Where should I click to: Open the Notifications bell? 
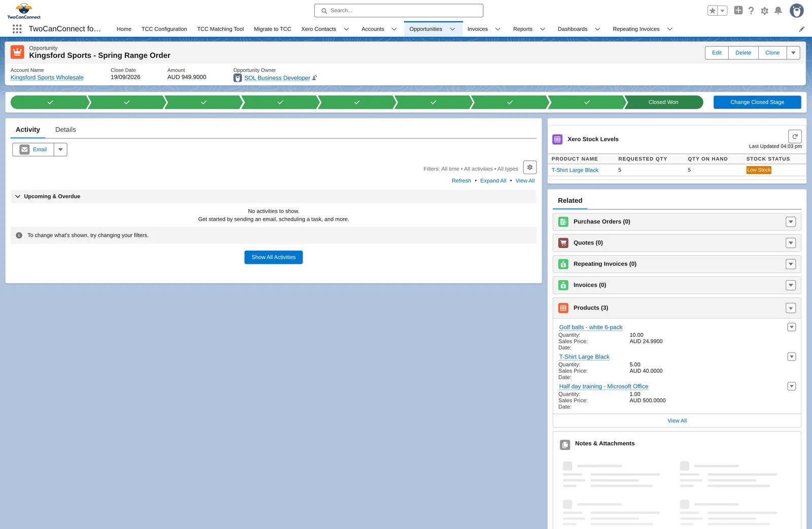(778, 11)
